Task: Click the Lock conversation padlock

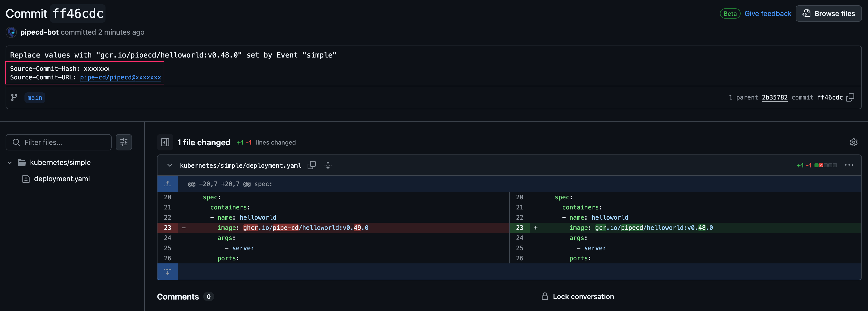Action: pos(545,296)
